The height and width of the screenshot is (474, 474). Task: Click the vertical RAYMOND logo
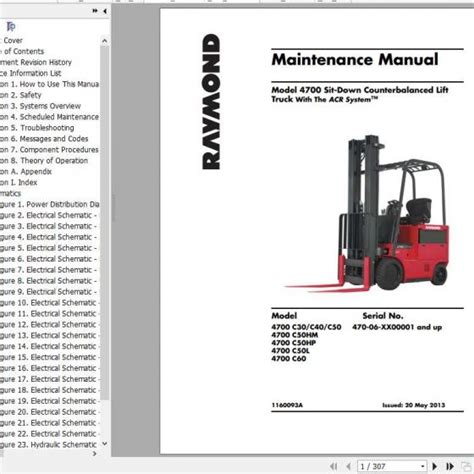pos(211,102)
